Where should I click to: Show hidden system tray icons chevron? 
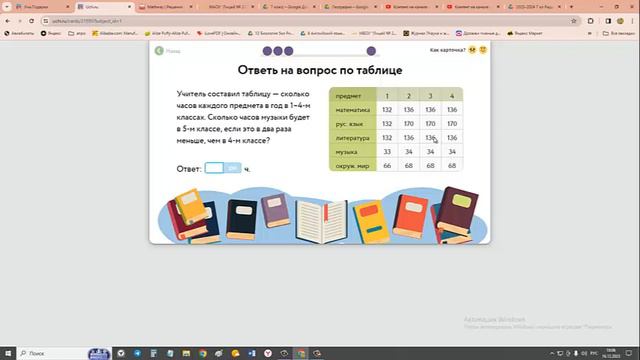pyautogui.click(x=552, y=353)
